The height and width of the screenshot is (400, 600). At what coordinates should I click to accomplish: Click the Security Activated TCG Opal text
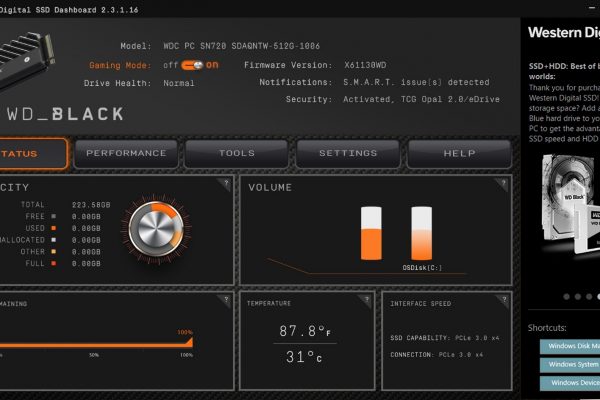421,99
